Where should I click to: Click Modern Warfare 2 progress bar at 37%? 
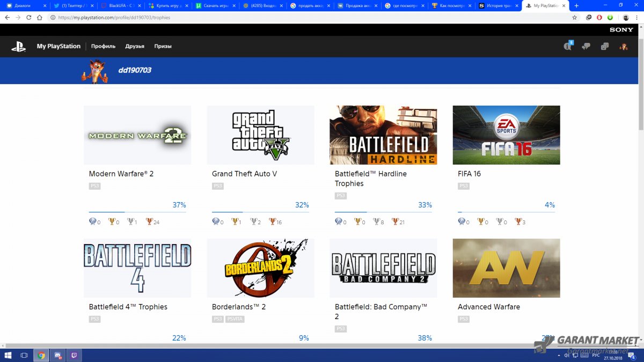click(137, 212)
